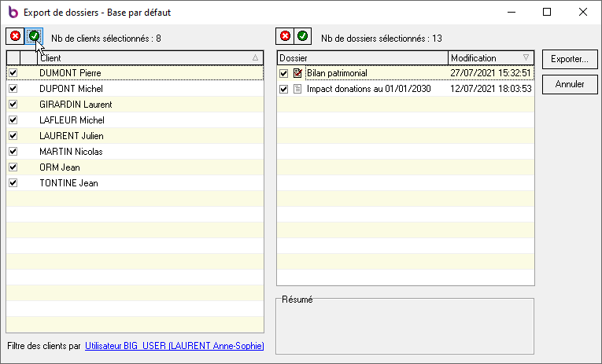Click modification date 27/07/2021 15:32:51
This screenshot has height=364, width=602.
(x=491, y=73)
